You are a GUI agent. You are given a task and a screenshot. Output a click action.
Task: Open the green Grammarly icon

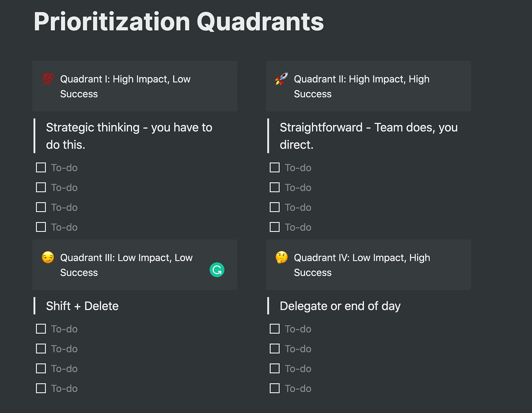point(217,270)
